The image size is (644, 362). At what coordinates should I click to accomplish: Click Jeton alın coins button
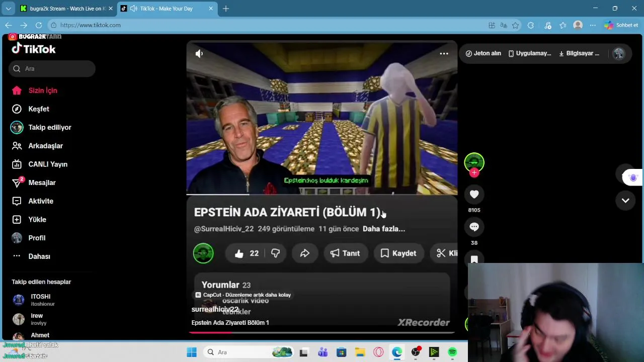pyautogui.click(x=484, y=53)
